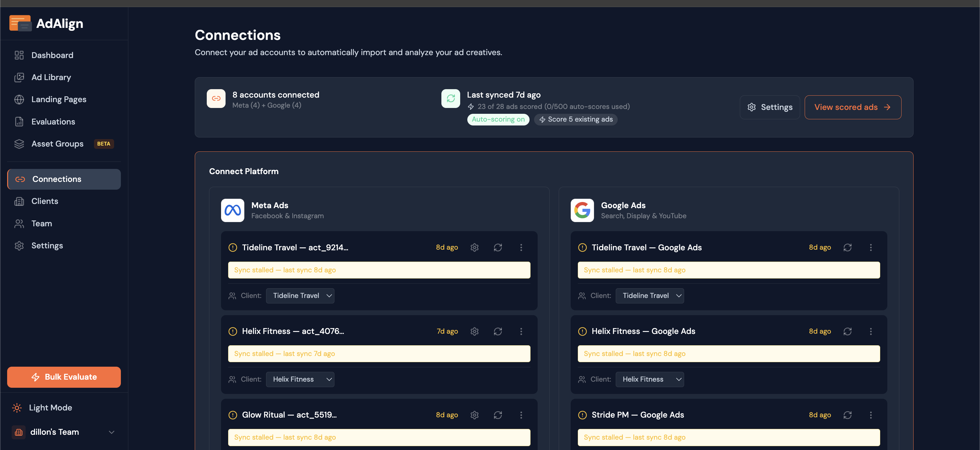This screenshot has width=980, height=450.
Task: Go to Team page
Action: point(64,223)
